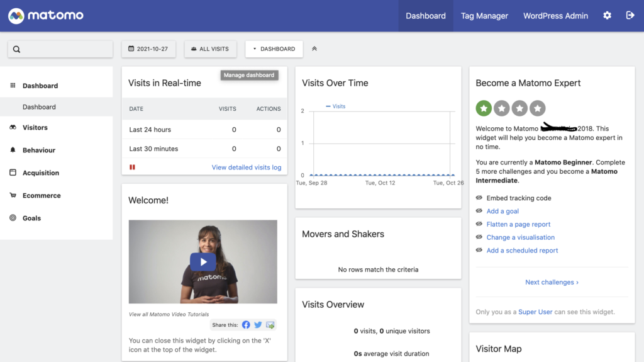Open View detailed visits log link
Screen dimensions: 644x362
[247, 167]
